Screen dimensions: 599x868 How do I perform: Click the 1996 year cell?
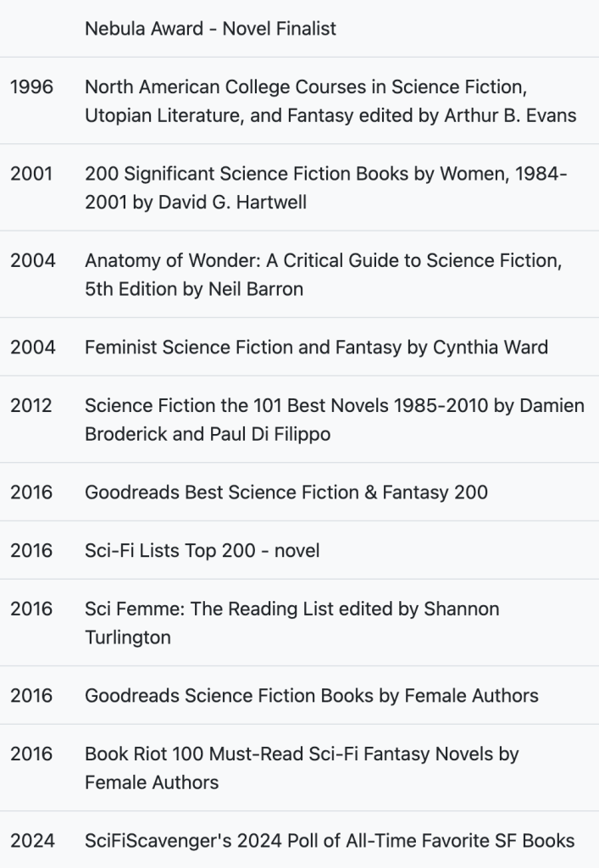[31, 86]
